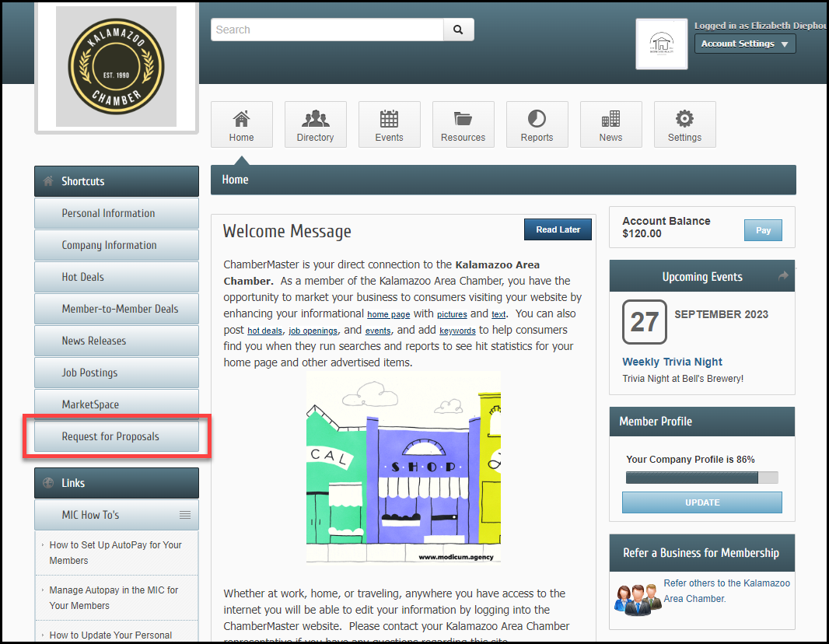
Task: Open the Weekly Trivia Night link
Action: pos(672,362)
